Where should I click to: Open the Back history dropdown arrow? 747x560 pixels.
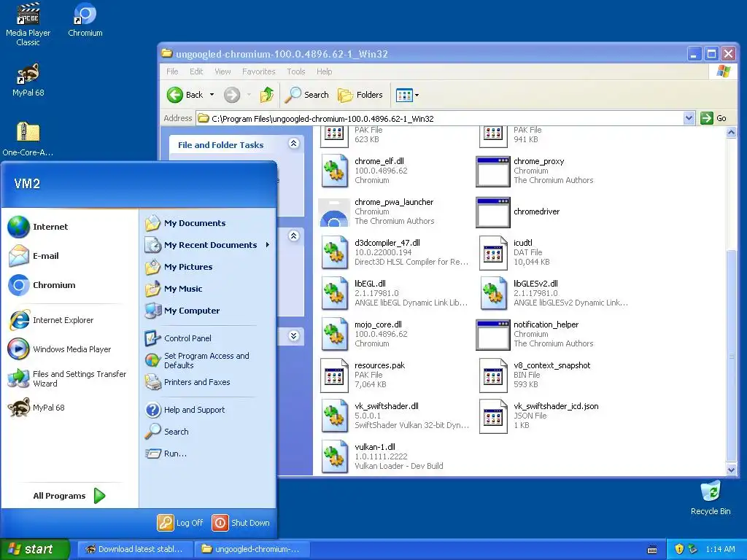pos(212,95)
